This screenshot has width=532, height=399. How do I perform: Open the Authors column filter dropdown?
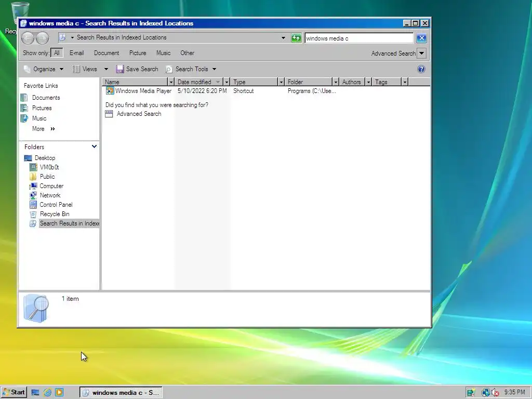point(368,82)
